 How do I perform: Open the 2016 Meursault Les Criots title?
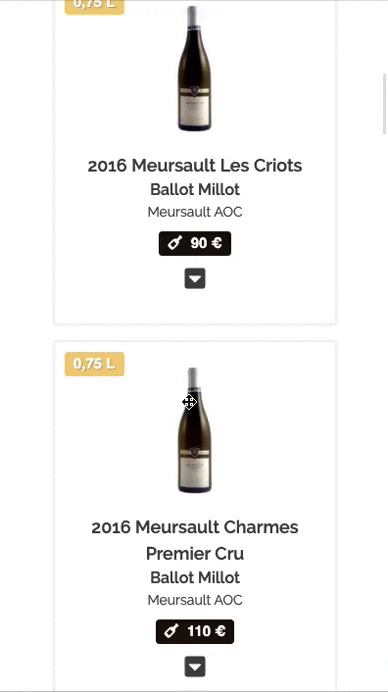click(195, 166)
